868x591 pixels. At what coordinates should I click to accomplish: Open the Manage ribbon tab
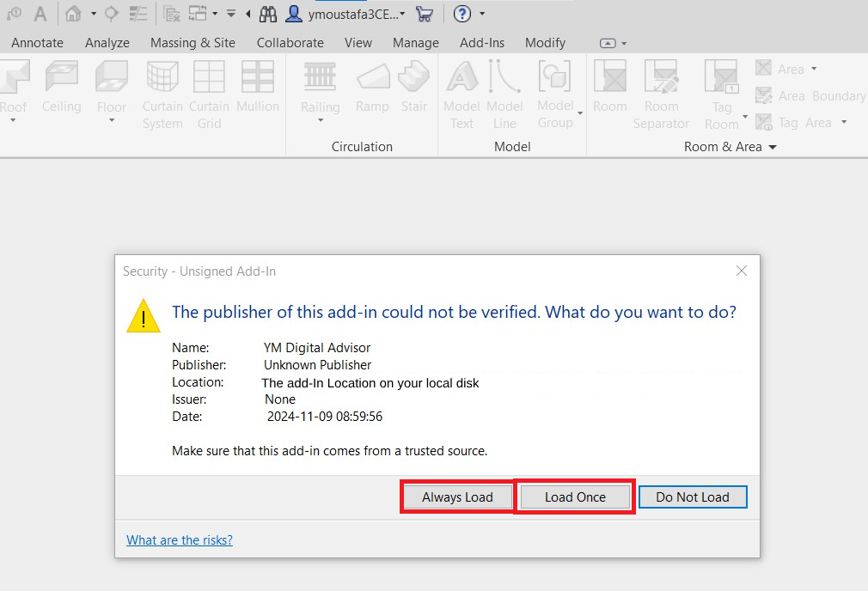416,43
